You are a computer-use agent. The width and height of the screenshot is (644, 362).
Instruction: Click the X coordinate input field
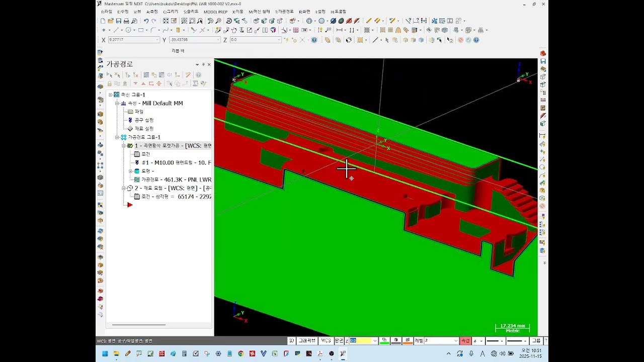[132, 40]
